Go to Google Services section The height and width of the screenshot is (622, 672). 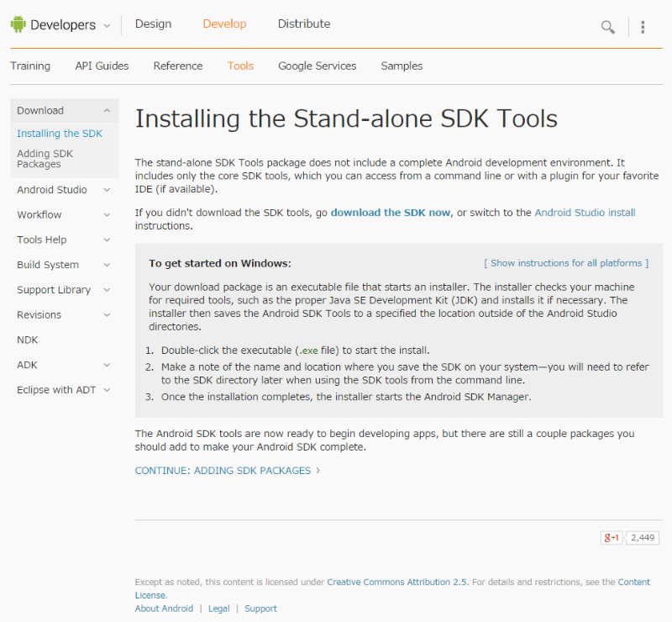coord(317,66)
